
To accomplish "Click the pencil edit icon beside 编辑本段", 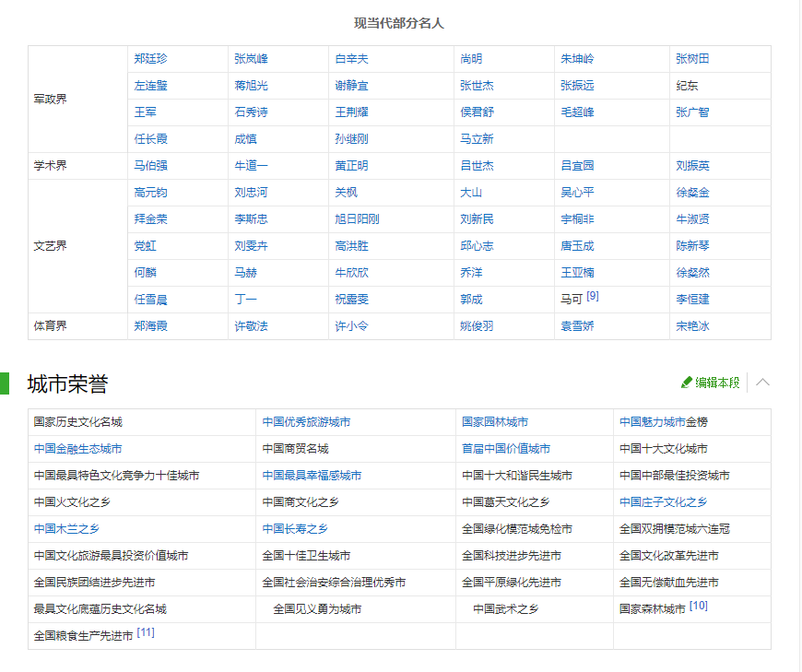I will pos(686,383).
